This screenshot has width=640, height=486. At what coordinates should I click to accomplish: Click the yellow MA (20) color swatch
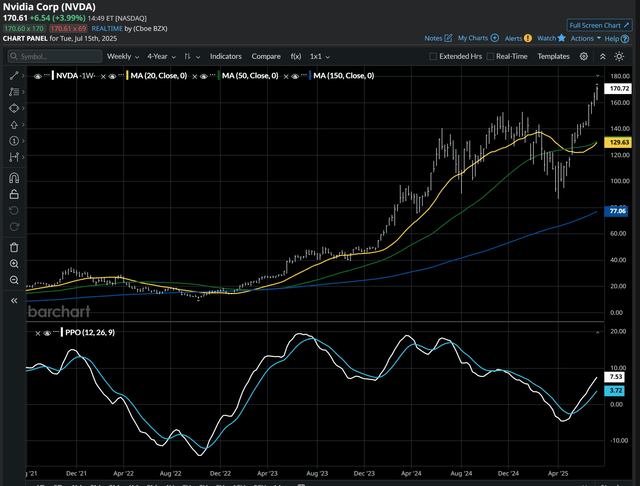pos(127,75)
